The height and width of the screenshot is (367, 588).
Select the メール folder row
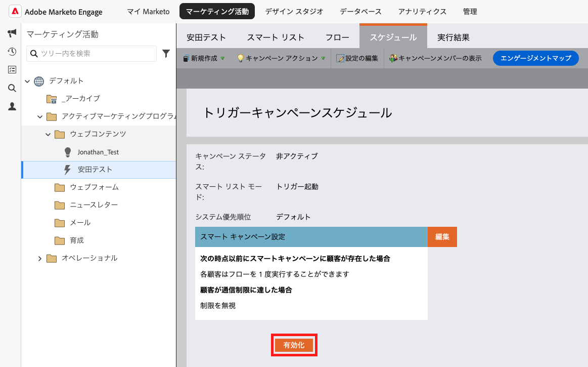tap(99, 223)
